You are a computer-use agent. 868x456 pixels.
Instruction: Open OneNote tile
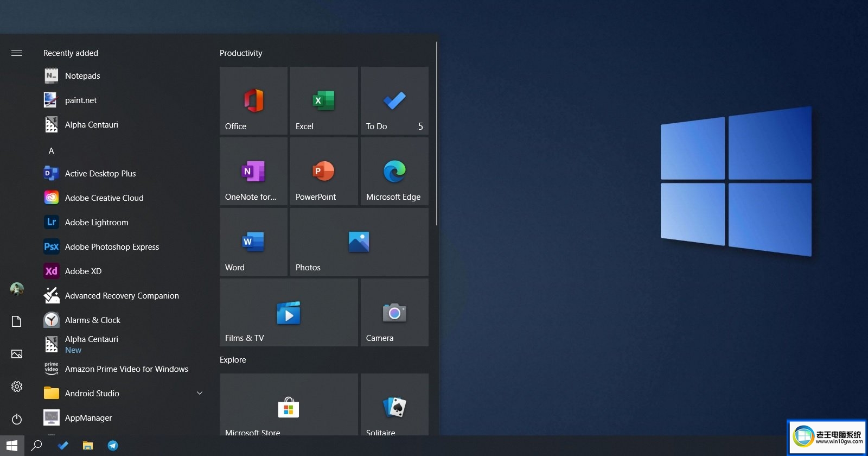tap(253, 171)
